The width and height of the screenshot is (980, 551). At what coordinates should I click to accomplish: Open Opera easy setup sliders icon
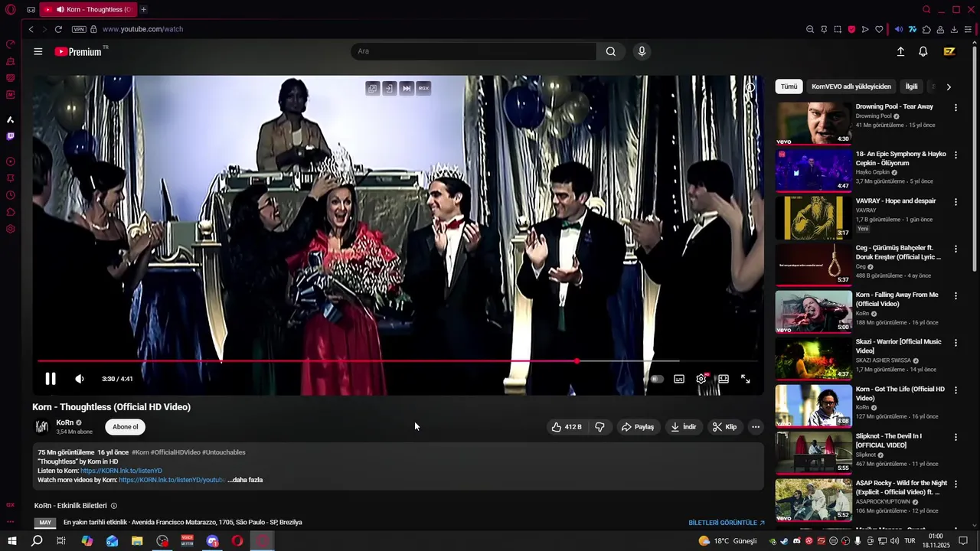[968, 29]
